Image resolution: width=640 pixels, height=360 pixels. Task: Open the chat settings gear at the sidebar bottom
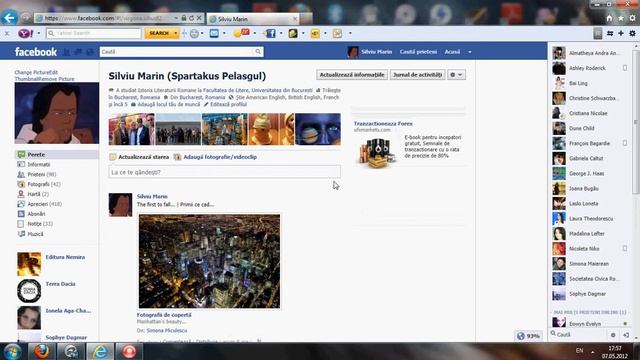click(x=613, y=335)
